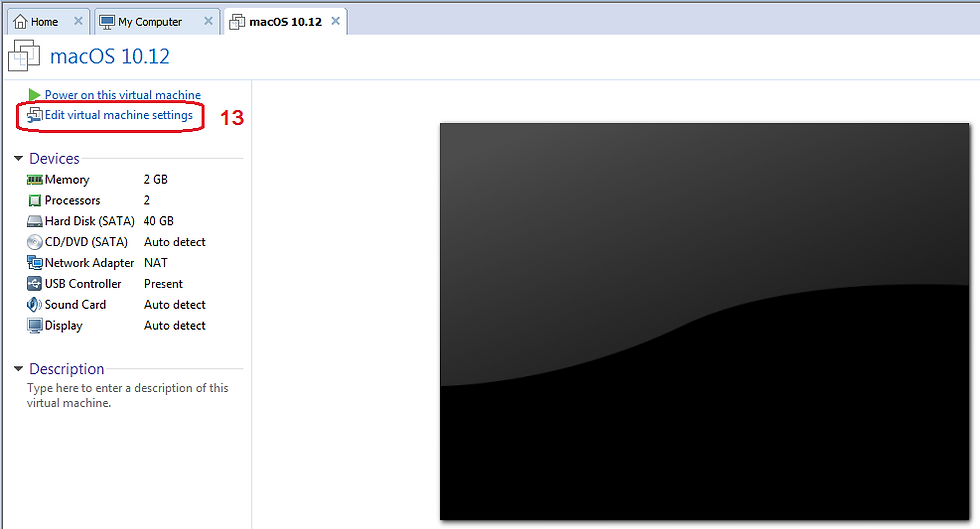The height and width of the screenshot is (529, 980).
Task: Click the large VM icon beside the title
Action: (24, 56)
